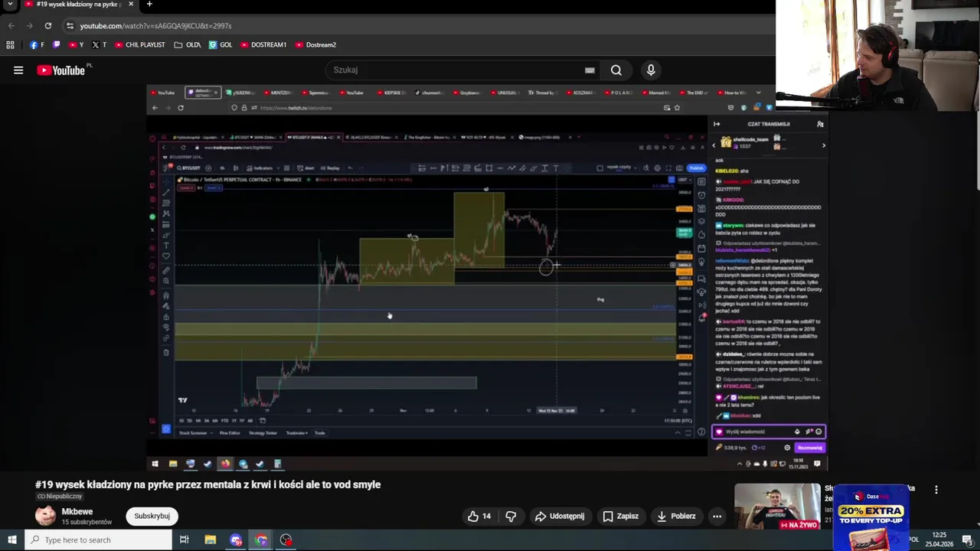Click the Subskrybuj button
The height and width of the screenshot is (551, 980).
tap(152, 516)
